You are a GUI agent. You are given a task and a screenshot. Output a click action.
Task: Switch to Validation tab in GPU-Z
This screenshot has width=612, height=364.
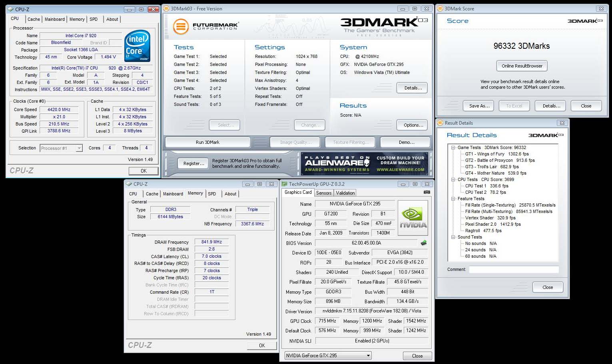[x=345, y=193]
